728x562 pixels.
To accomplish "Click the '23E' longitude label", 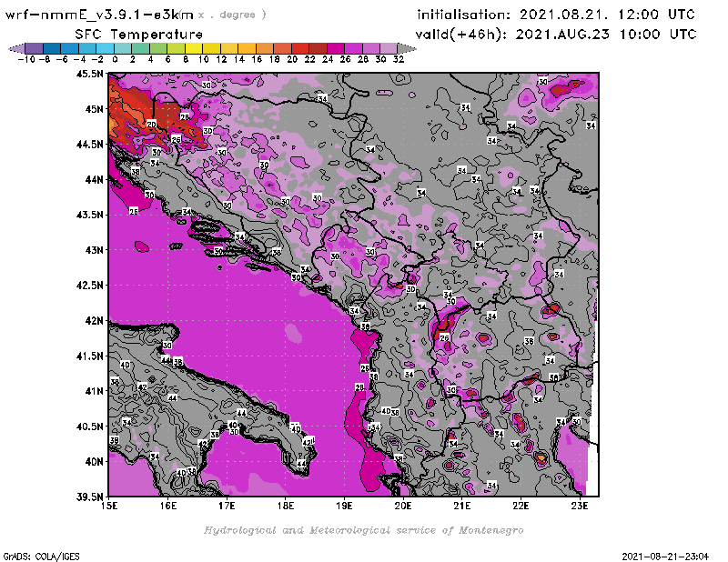I will coord(580,506).
